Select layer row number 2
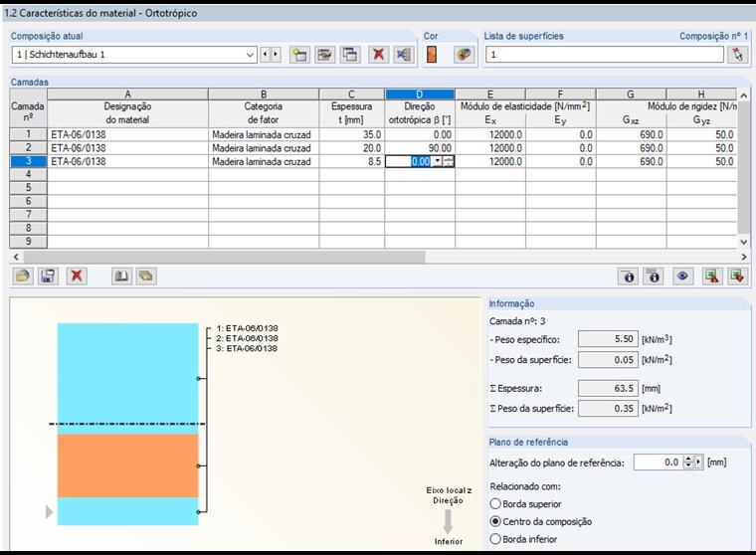This screenshot has height=555, width=756. [x=29, y=148]
